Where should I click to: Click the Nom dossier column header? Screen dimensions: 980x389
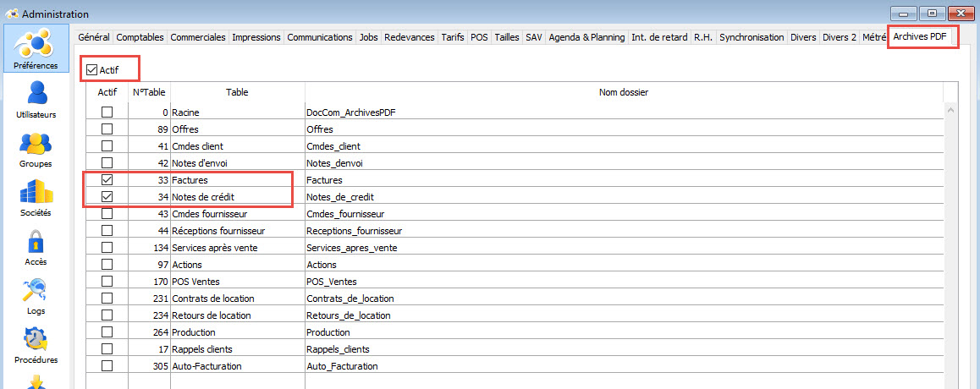[x=624, y=92]
